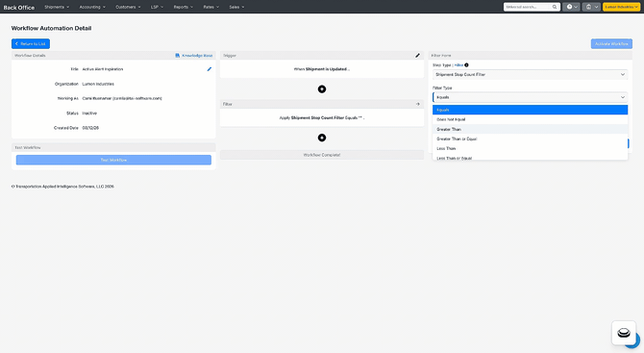Click the 'When Shipment is Updated' trigger card
644x353 pixels.
coord(322,69)
